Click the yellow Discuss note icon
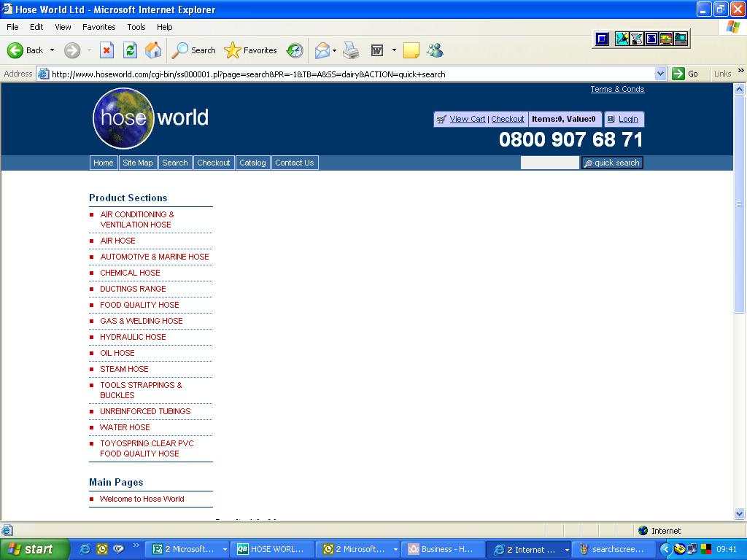The height and width of the screenshot is (560, 747). pos(411,50)
